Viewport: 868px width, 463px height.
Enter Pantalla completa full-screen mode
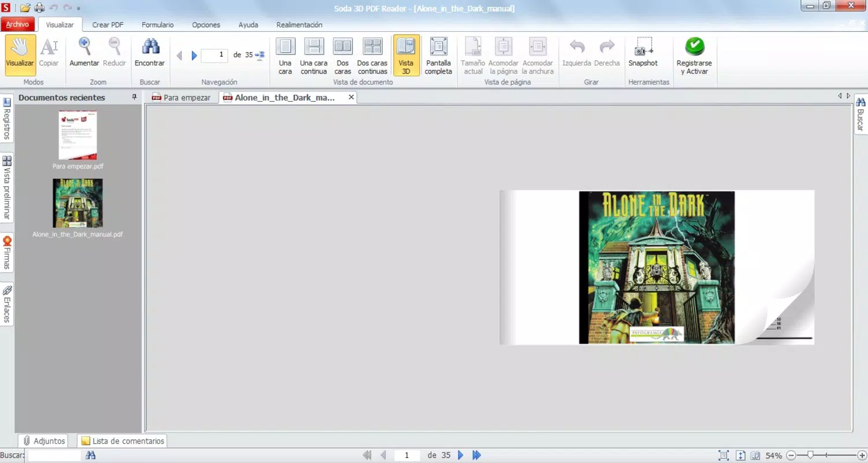coord(438,55)
